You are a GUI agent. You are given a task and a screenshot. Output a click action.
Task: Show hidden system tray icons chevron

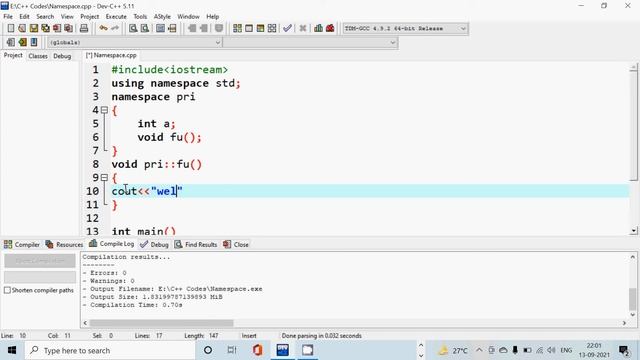tap(479, 350)
